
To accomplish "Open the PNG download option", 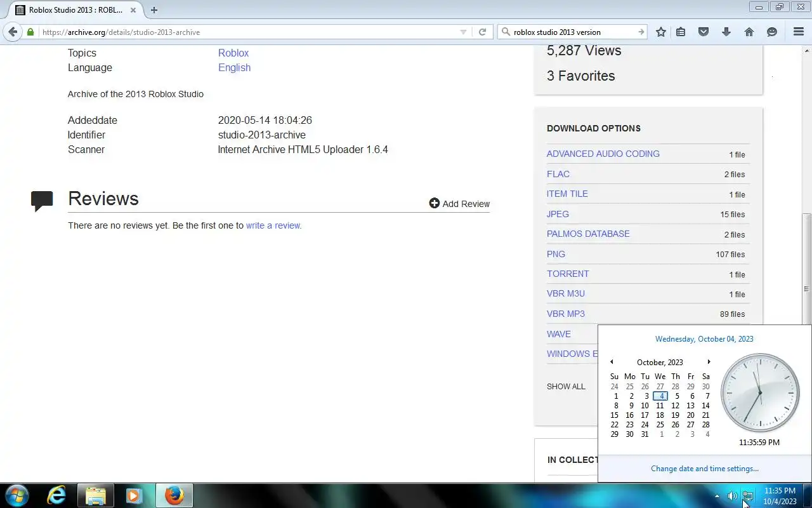I will 556,254.
